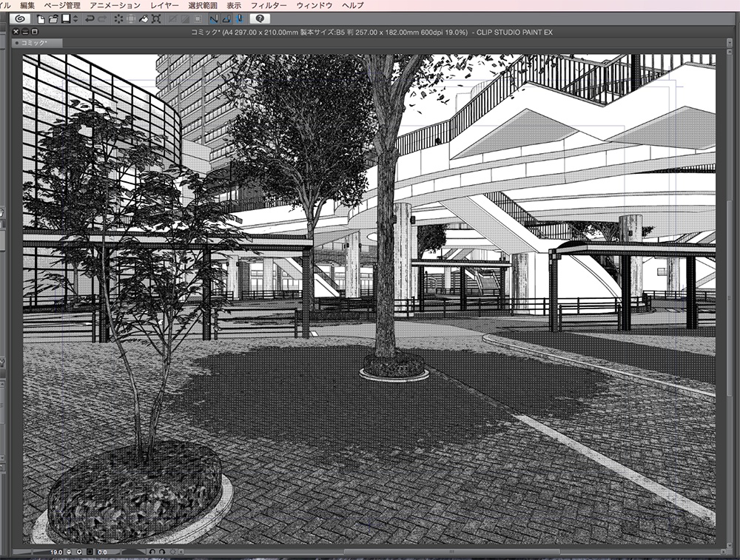Minimize the CLIP STUDIO PAINT window
Viewport: 740px width, 560px height.
25,32
